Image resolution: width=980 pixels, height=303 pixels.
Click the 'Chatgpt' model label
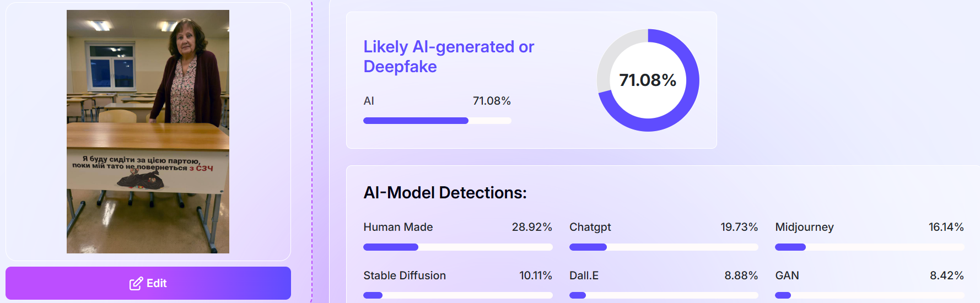[x=590, y=227]
